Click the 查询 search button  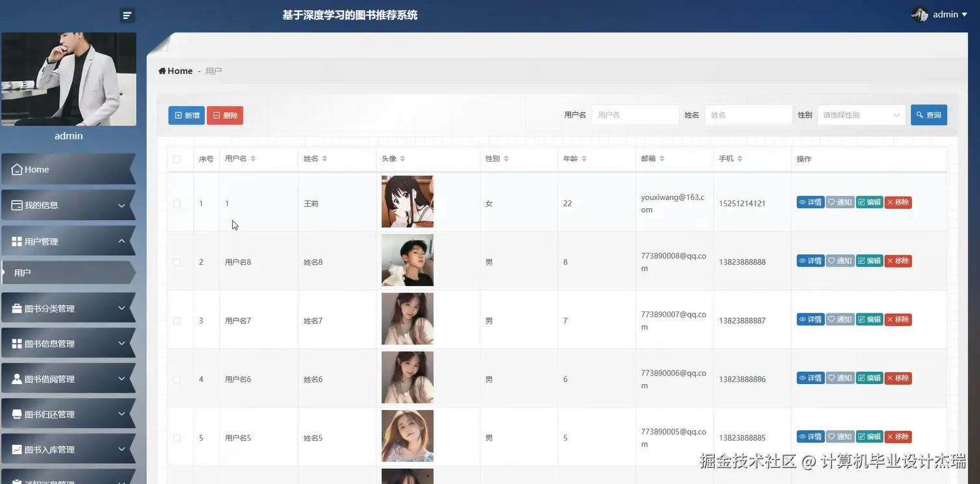929,115
